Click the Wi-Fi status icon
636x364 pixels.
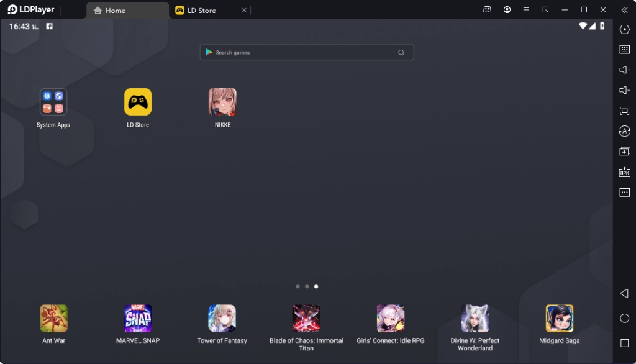click(583, 26)
